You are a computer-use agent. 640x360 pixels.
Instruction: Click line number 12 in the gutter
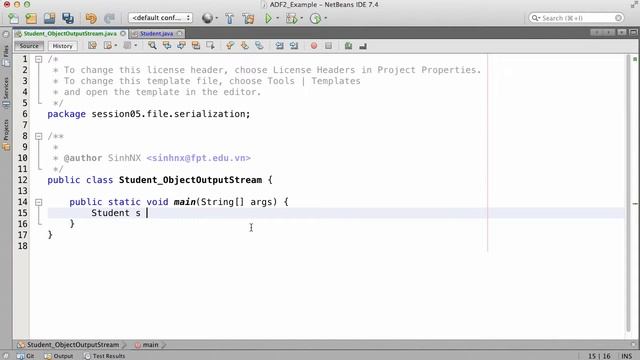click(22, 180)
